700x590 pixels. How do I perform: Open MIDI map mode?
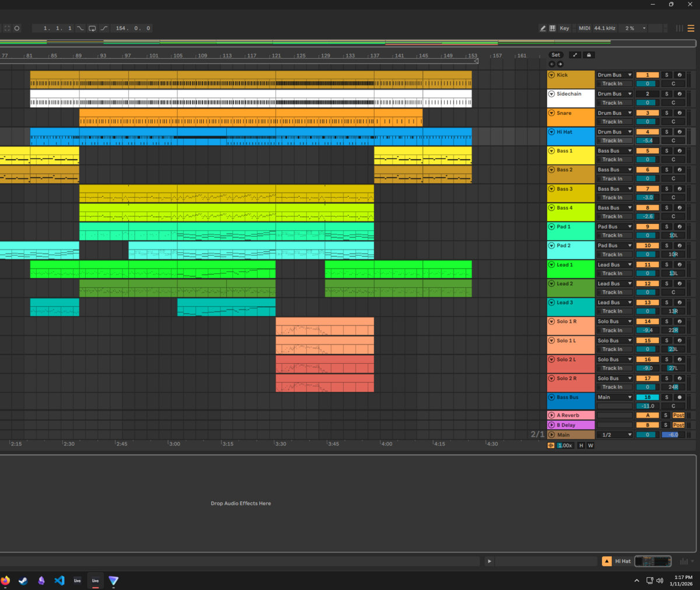click(584, 28)
